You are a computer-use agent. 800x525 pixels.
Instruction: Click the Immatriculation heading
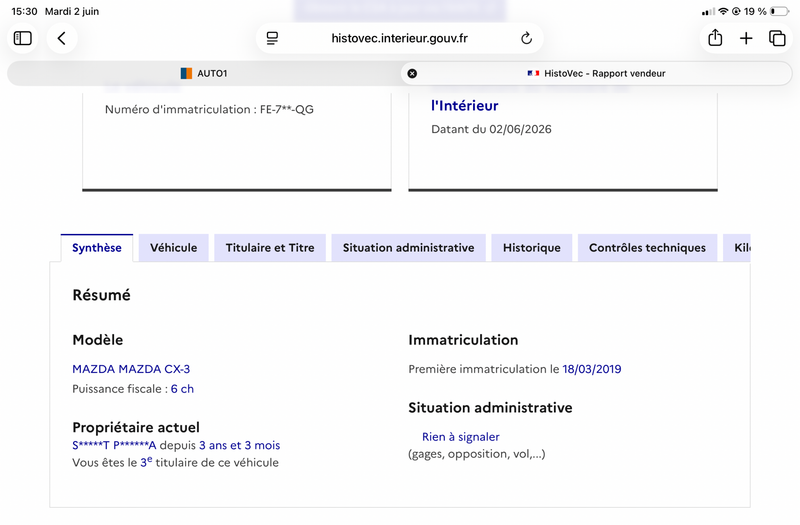click(x=463, y=340)
